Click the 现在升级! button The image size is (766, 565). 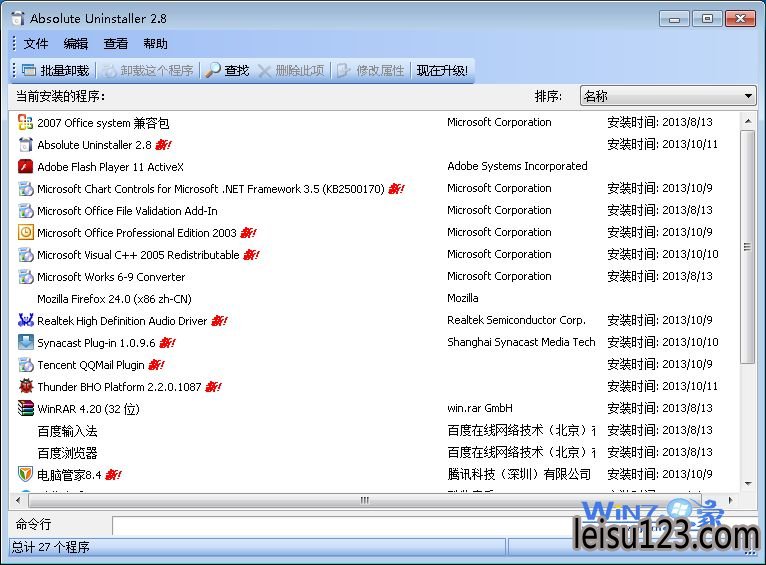442,70
